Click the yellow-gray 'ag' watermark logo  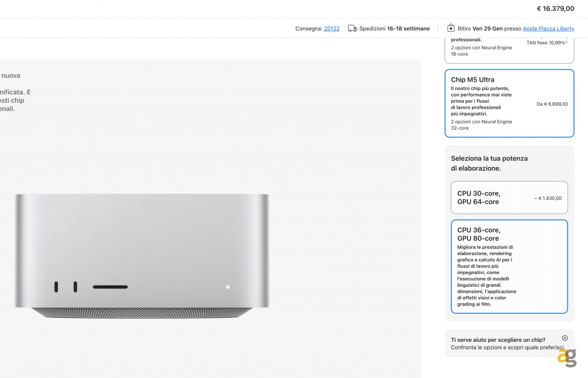click(x=567, y=358)
